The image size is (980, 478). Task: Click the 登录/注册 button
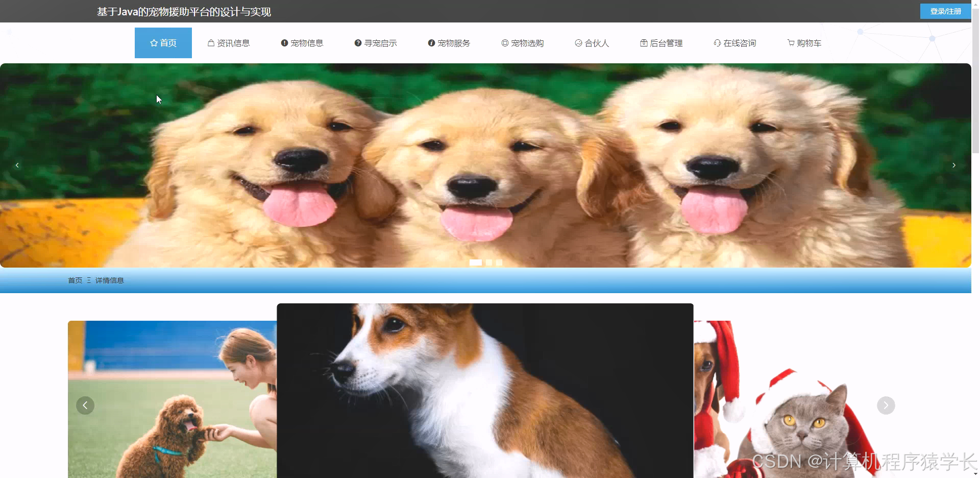945,11
